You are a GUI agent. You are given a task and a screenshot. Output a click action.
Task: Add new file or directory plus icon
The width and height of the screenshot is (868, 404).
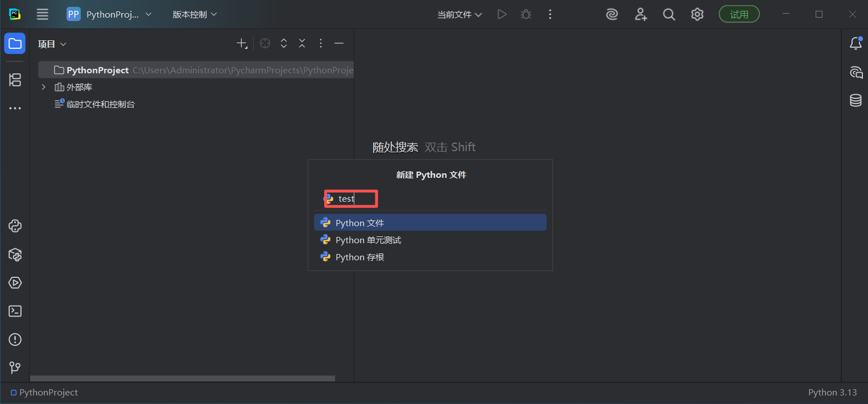242,43
